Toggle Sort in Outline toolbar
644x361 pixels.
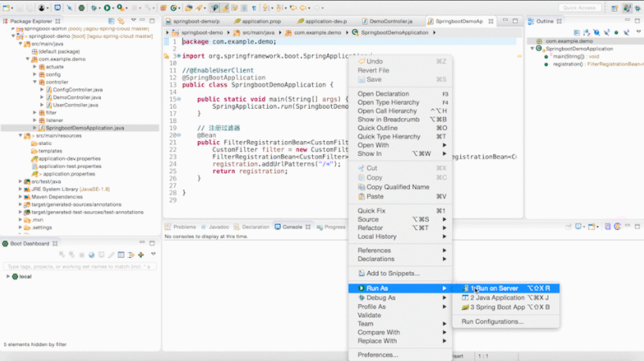pos(586,32)
